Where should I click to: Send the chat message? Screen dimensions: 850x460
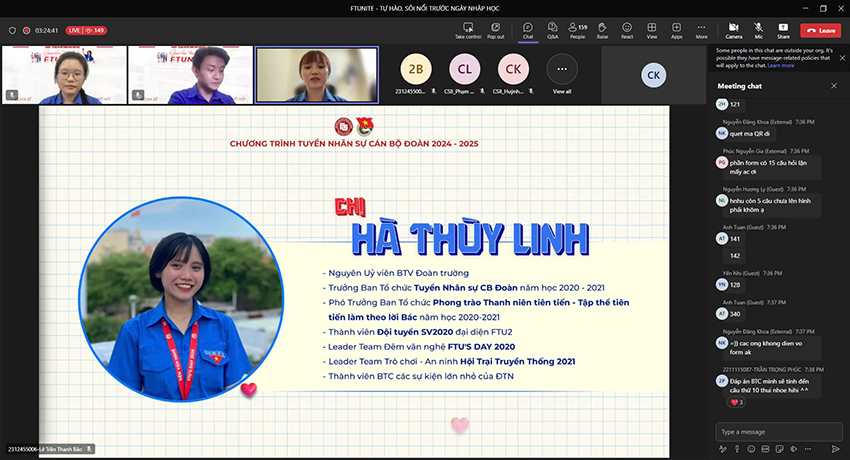pyautogui.click(x=835, y=449)
